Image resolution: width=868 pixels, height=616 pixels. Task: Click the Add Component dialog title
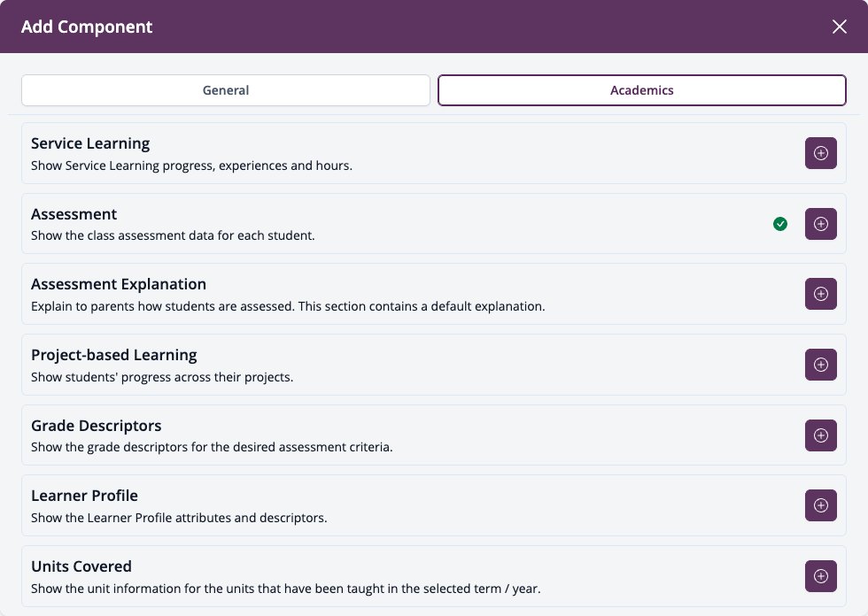pos(87,27)
